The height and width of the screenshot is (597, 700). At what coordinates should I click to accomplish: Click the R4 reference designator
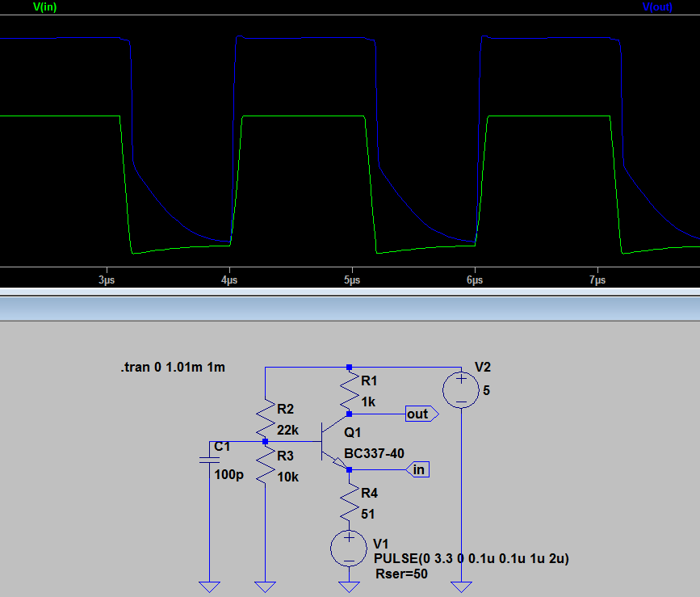(x=369, y=493)
